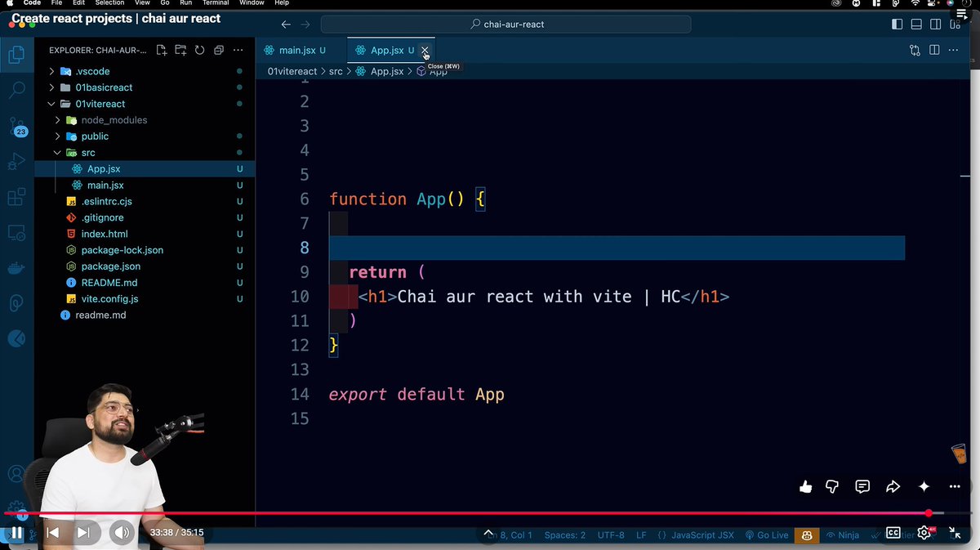The height and width of the screenshot is (550, 980).
Task: Go back with the navigation arrow
Action: [x=285, y=25]
